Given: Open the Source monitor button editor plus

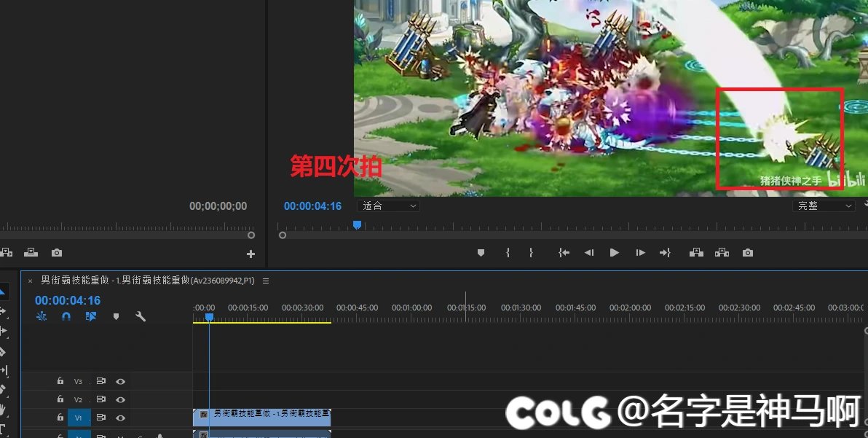Looking at the screenshot, I should [250, 254].
